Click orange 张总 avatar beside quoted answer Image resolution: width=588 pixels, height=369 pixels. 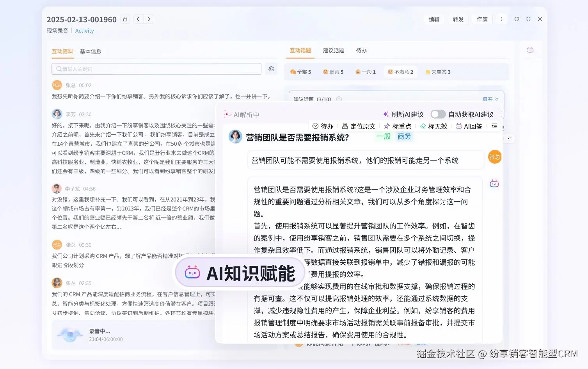[495, 157]
